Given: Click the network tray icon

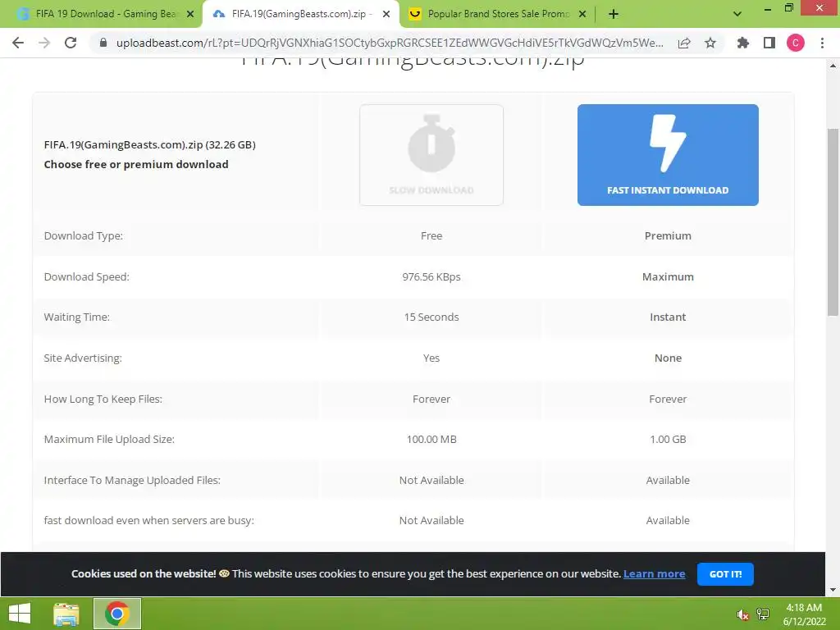Looking at the screenshot, I should pyautogui.click(x=763, y=614).
